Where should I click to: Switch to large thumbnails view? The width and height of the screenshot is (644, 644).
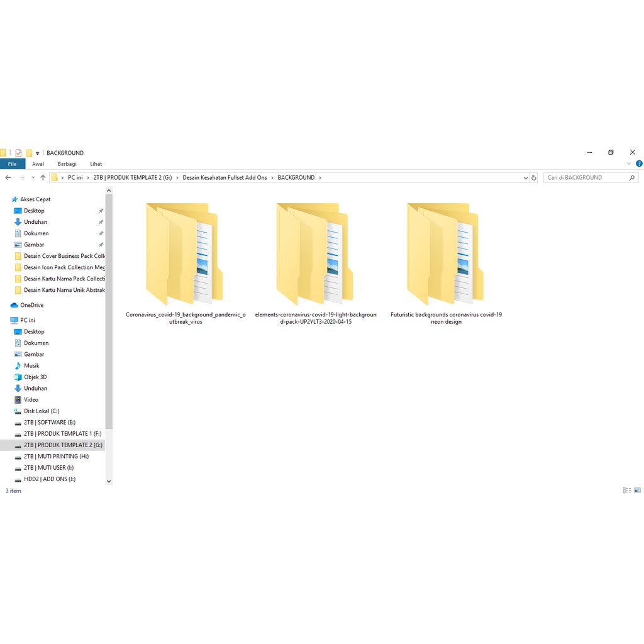(637, 491)
